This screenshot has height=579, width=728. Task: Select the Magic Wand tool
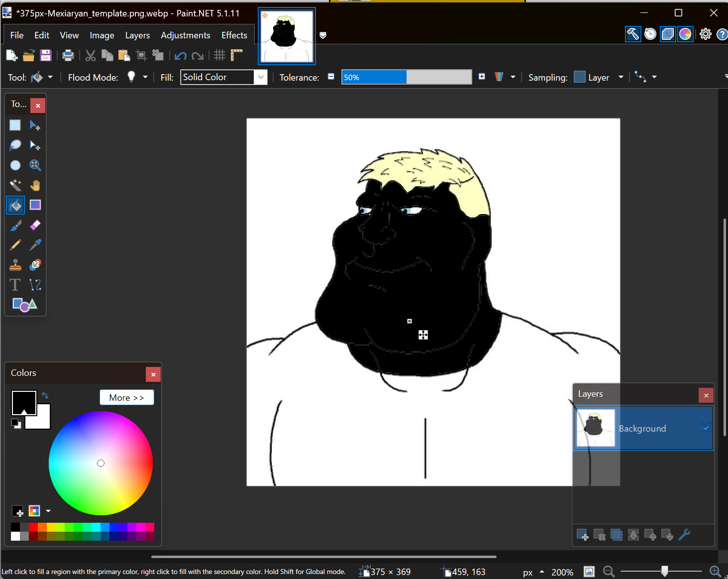[x=15, y=185]
